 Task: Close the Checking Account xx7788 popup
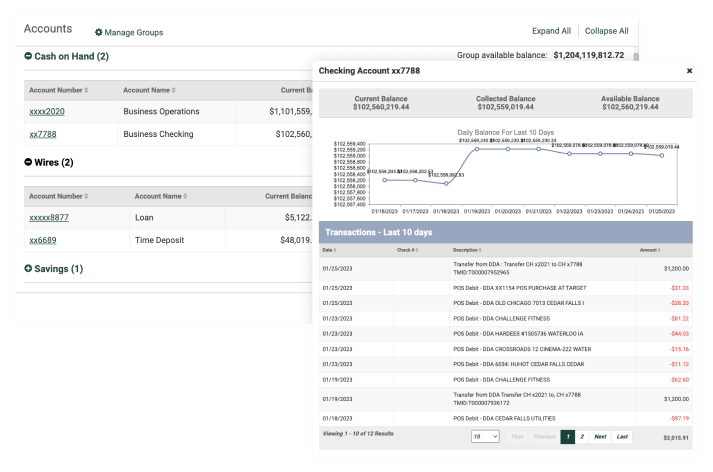pyautogui.click(x=689, y=71)
